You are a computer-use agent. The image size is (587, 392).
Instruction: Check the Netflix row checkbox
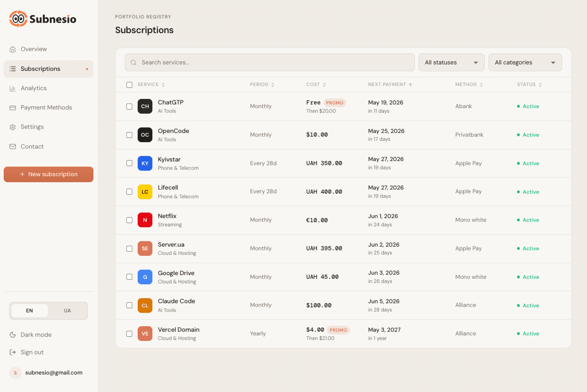coord(129,220)
